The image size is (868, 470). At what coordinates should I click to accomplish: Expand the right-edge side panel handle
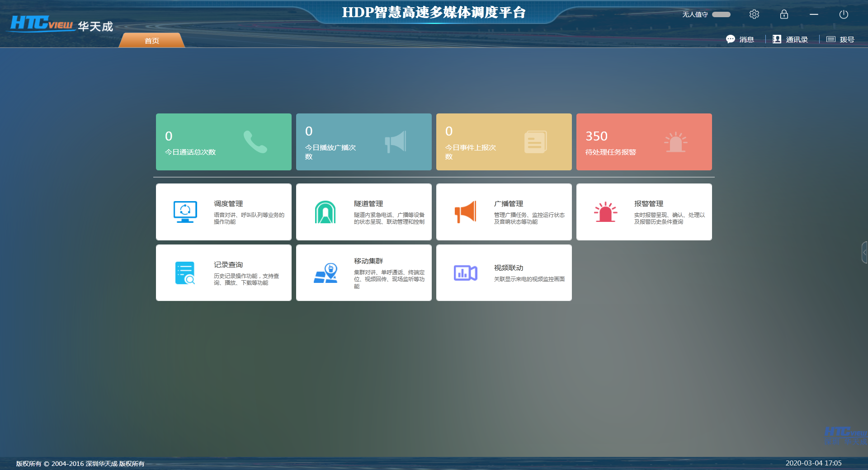[864, 253]
